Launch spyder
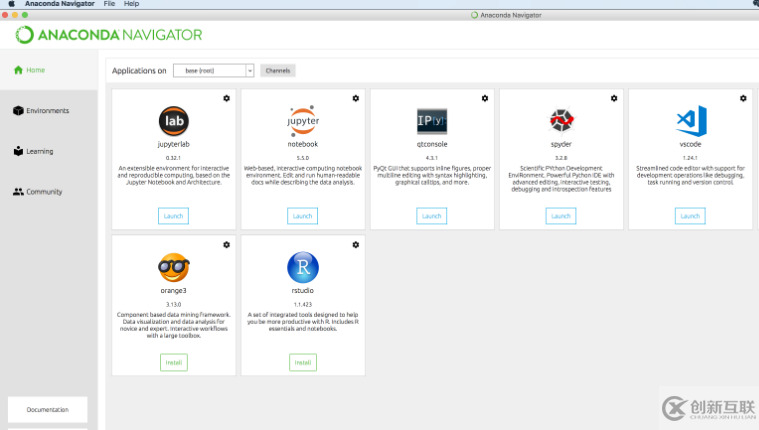The image size is (759, 430). pyautogui.click(x=561, y=216)
